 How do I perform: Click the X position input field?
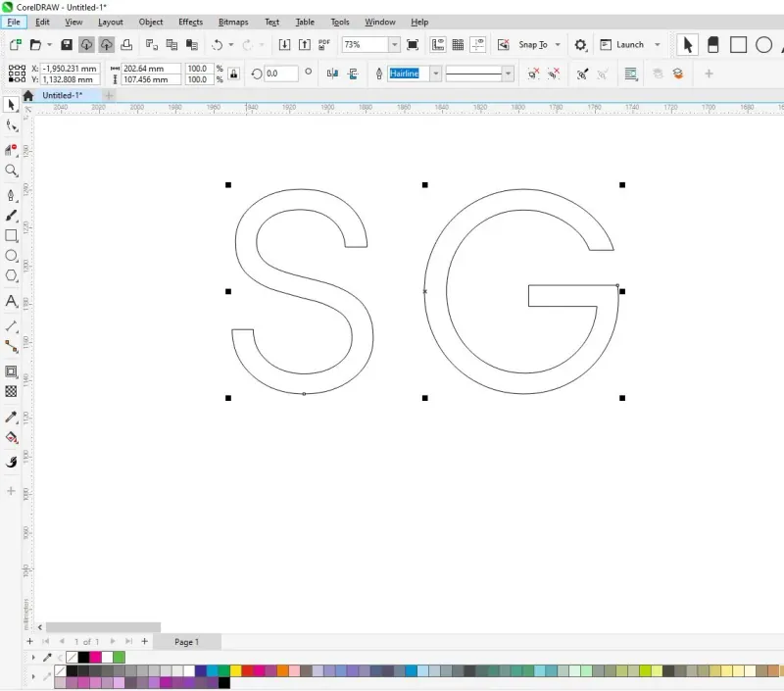(x=70, y=68)
